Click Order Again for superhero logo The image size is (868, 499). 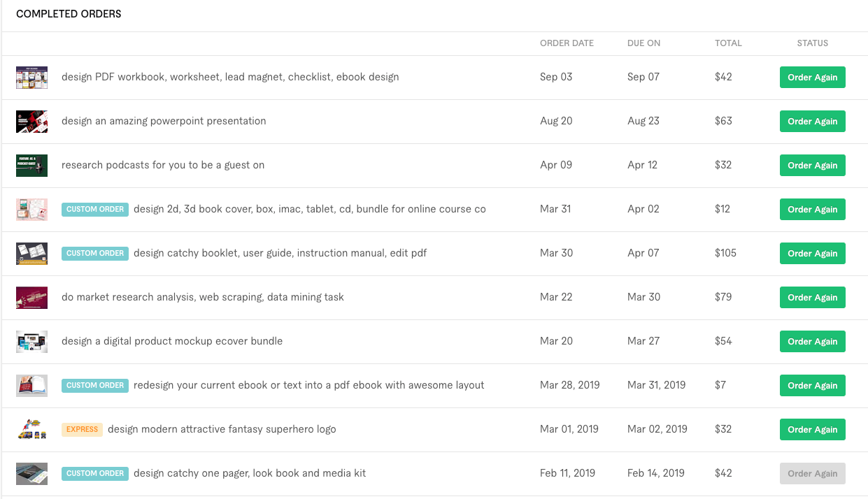[x=812, y=430]
